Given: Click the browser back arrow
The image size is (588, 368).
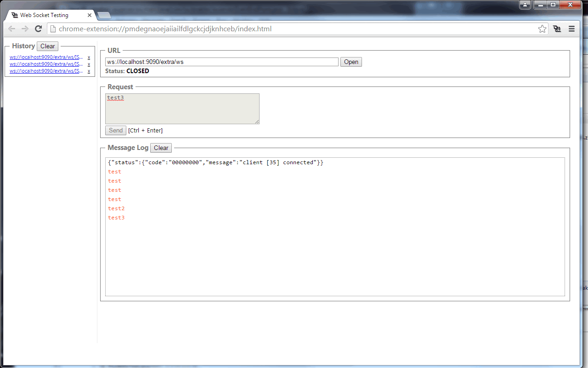Looking at the screenshot, I should pyautogui.click(x=11, y=29).
